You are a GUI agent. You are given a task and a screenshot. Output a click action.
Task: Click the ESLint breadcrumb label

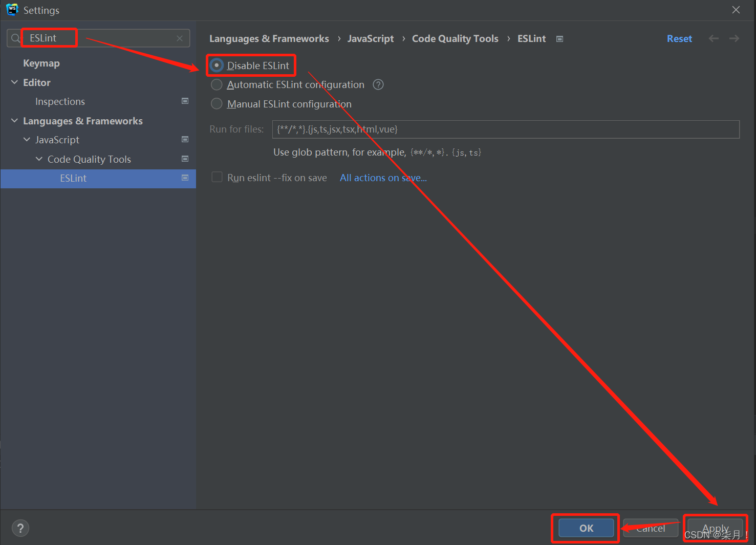click(x=531, y=38)
